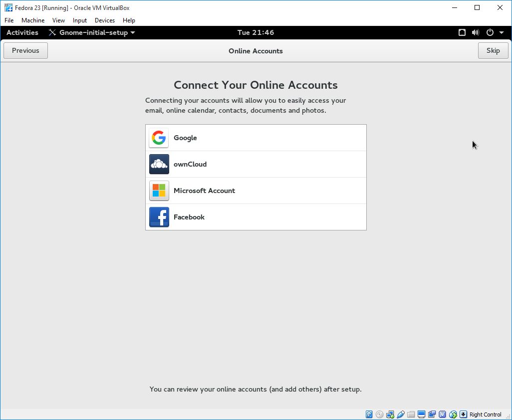This screenshot has width=512, height=420.
Task: Open the Gnome-initial-setup app menu
Action: pos(92,32)
